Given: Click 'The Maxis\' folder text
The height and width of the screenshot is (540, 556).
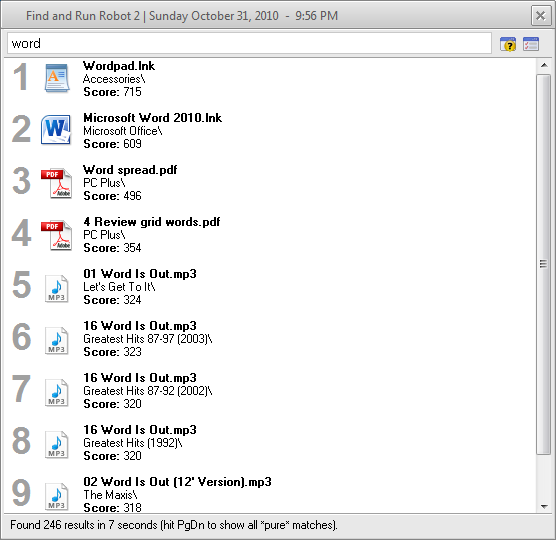Looking at the screenshot, I should pyautogui.click(x=110, y=495).
